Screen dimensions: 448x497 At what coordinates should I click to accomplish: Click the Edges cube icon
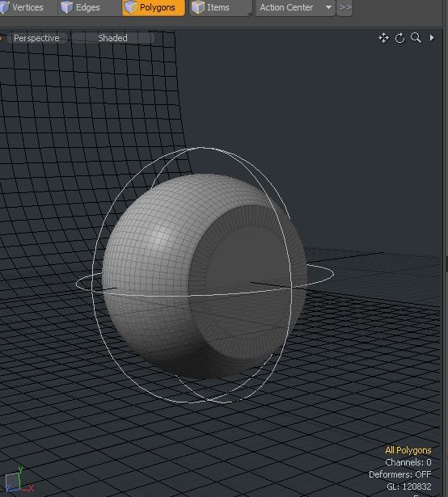click(66, 7)
